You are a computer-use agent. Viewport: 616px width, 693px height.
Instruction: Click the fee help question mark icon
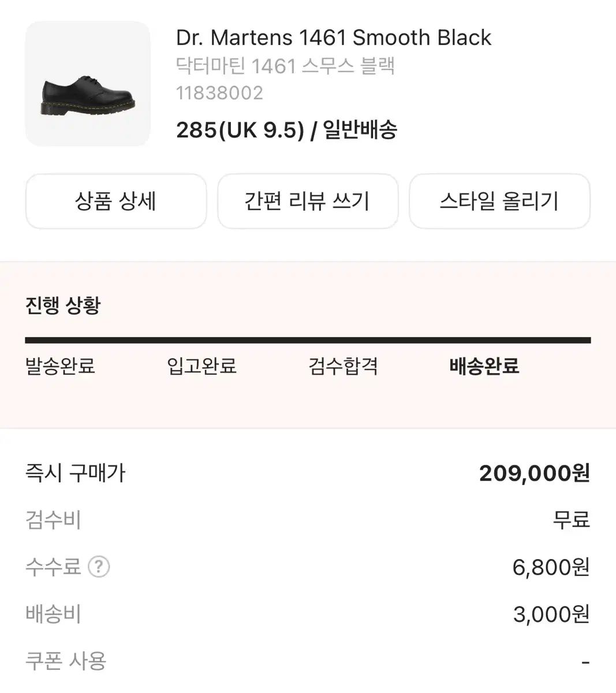(99, 567)
